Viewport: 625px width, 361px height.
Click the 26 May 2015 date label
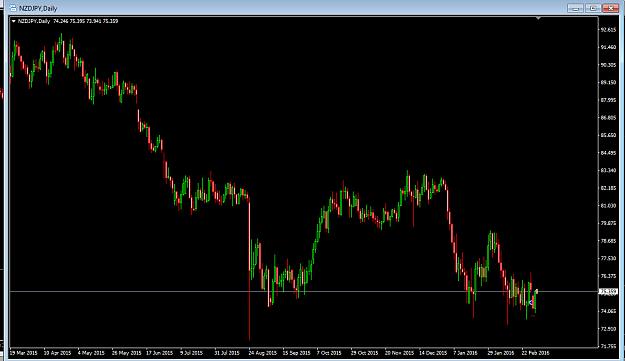coord(126,353)
